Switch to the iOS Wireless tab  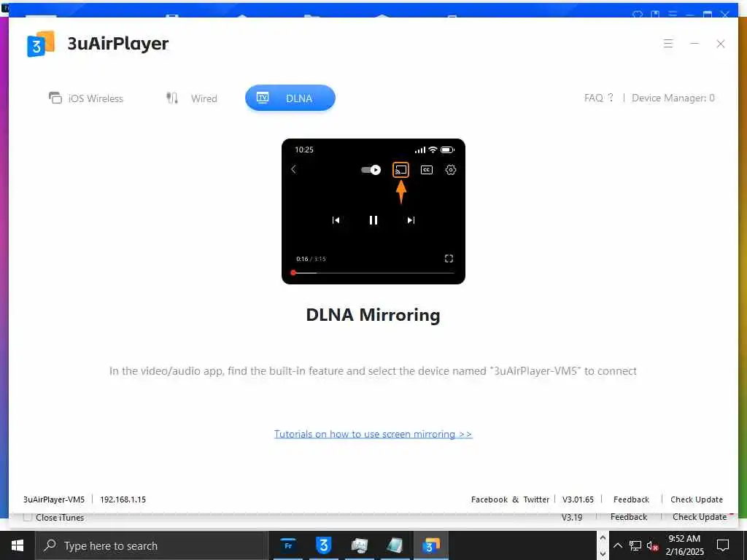click(x=86, y=98)
